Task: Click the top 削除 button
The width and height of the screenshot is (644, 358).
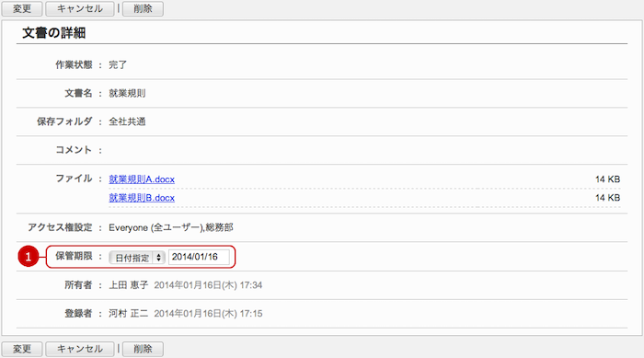Action: (x=143, y=8)
